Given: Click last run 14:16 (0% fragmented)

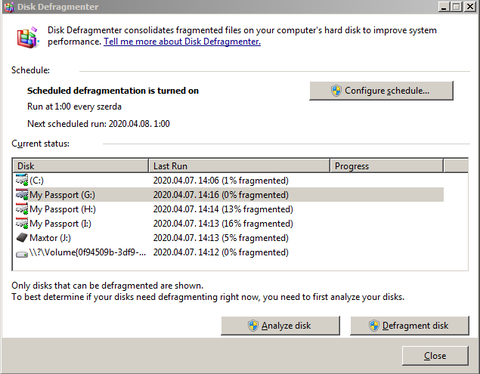Looking at the screenshot, I should coord(221,195).
